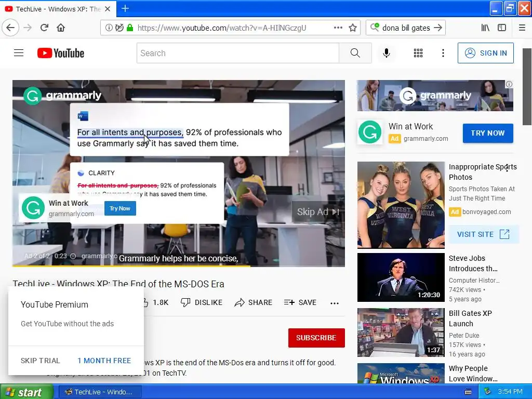Open Inappropriate Sports Photos ad thumbnail
Screen dimensions: 532x399
401,205
